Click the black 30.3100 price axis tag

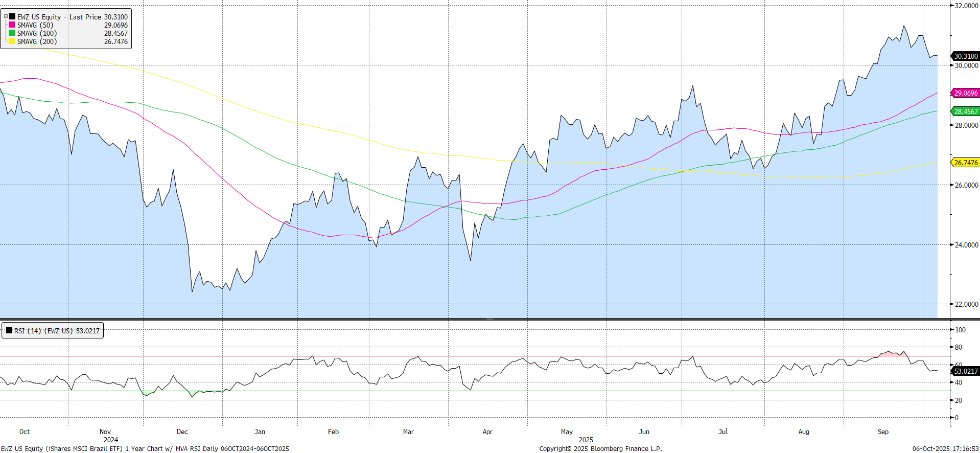tap(965, 56)
